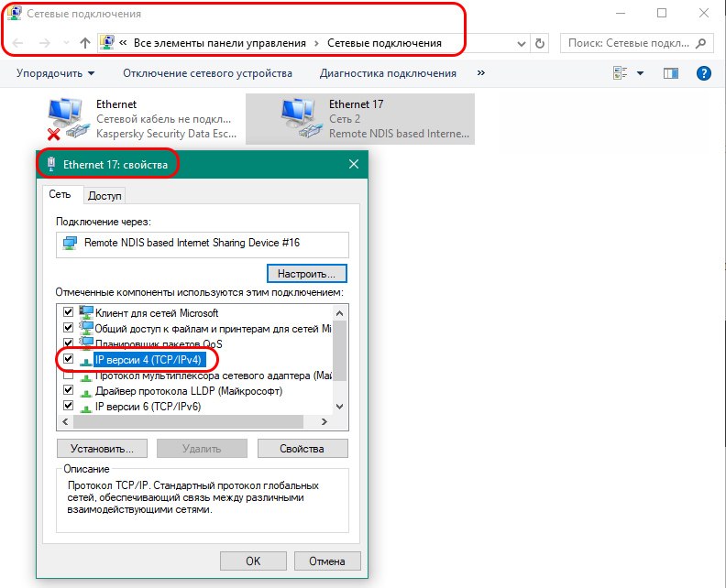Select IP версии 4 (TCP/IPv4) item
This screenshot has width=726, height=588.
coord(148,360)
